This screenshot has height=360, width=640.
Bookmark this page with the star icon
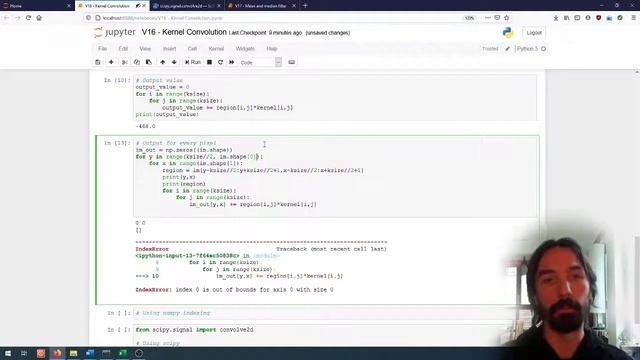pos(507,18)
